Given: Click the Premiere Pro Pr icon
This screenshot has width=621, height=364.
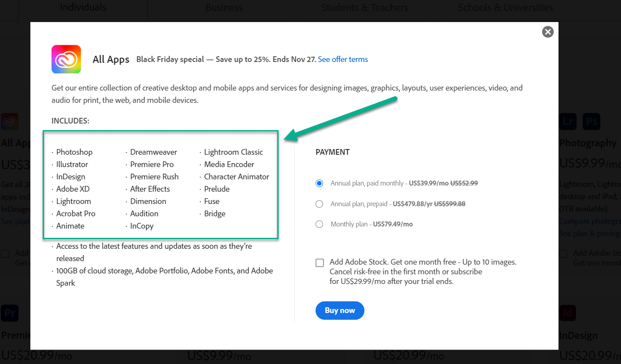Looking at the screenshot, I should (10, 313).
